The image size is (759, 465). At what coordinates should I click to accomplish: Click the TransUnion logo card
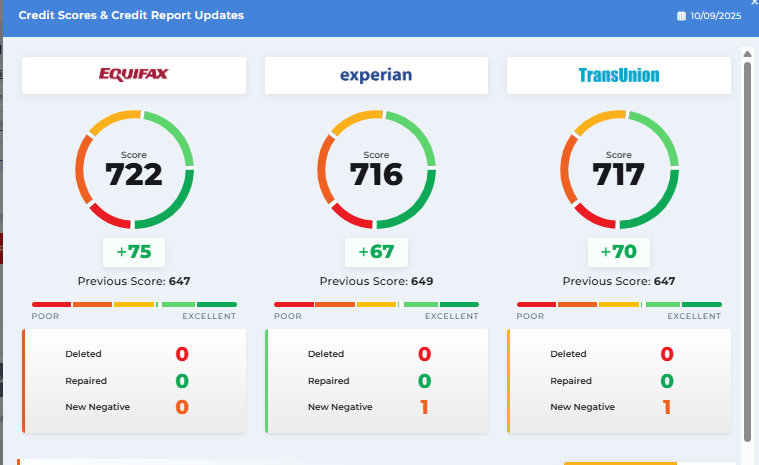click(619, 75)
